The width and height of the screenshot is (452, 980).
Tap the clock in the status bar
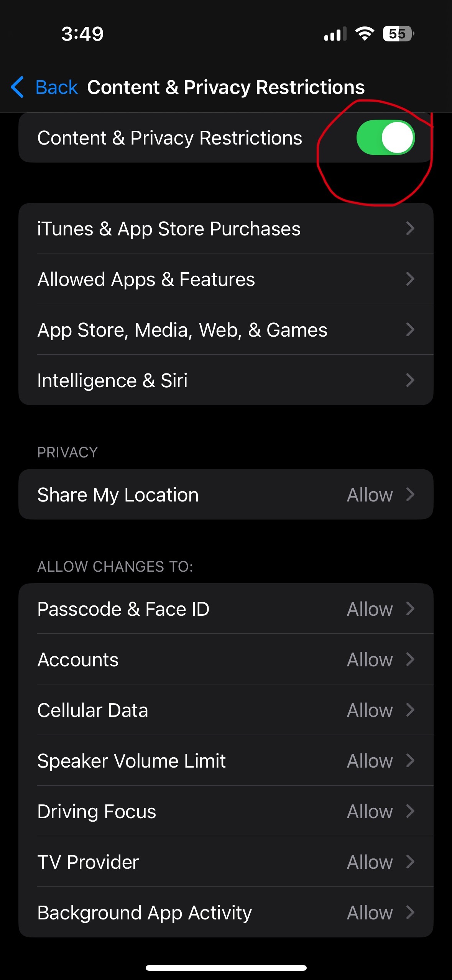(x=82, y=34)
